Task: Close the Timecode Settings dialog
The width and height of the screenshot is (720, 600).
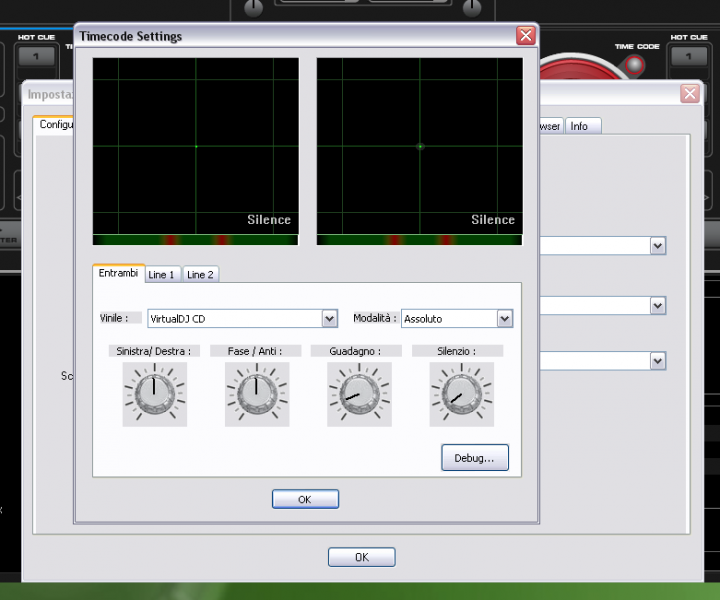Action: 525,36
